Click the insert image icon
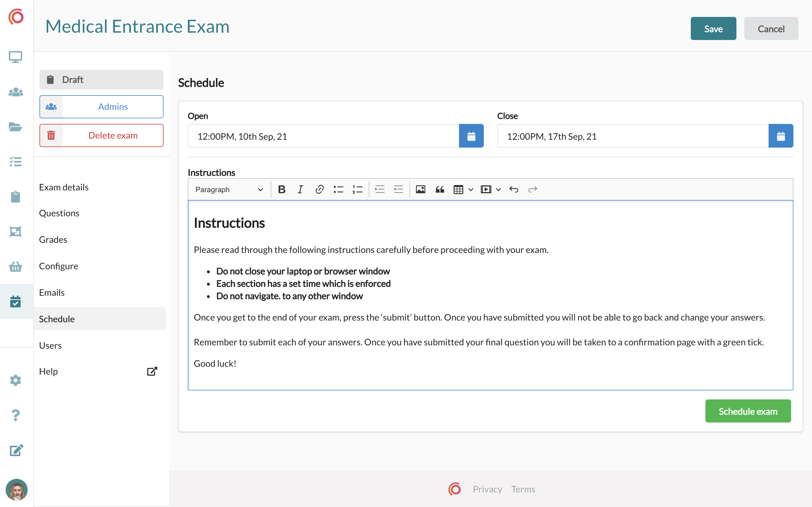Screen dimensions: 812x507 point(420,190)
